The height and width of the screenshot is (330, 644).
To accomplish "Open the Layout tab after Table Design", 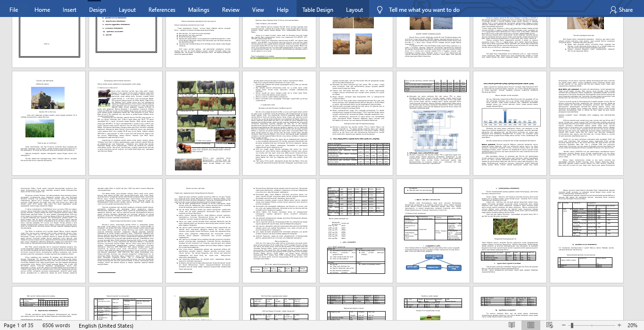I will tap(355, 9).
